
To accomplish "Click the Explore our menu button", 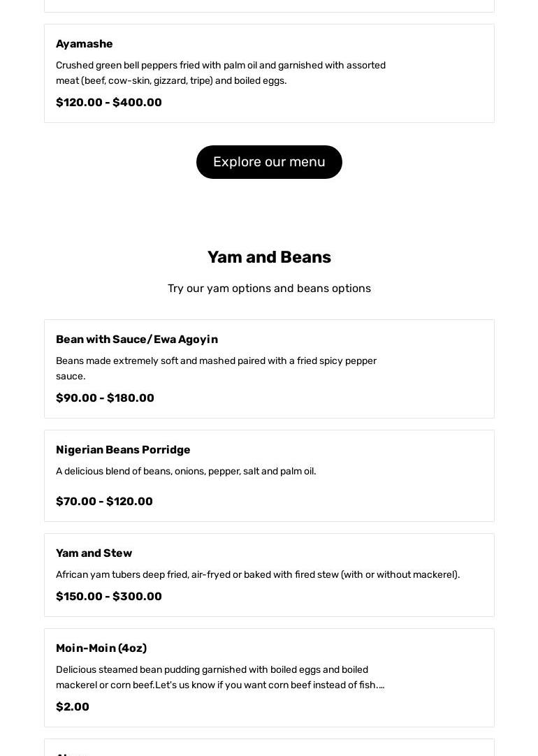I will tap(269, 162).
